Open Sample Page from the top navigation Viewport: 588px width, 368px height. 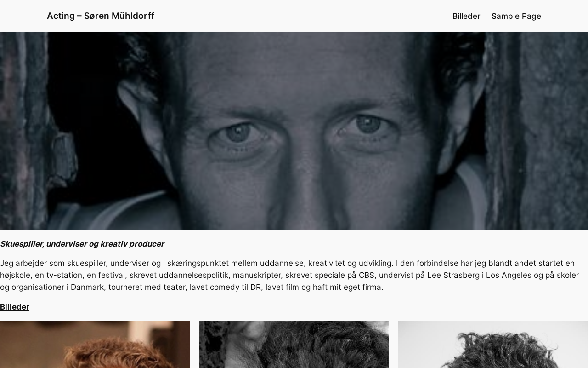pyautogui.click(x=516, y=16)
